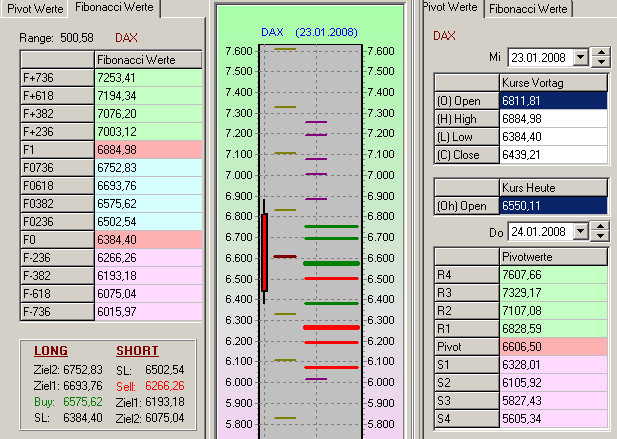Increase the 24.01.2008 date with up arrow
The height and width of the screenshot is (439, 617).
pos(601,227)
